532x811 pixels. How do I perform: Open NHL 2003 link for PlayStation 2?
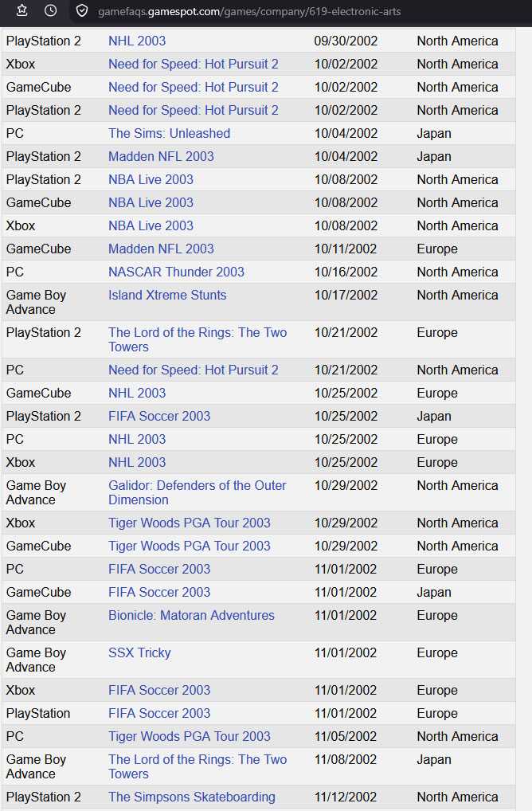[x=137, y=41]
